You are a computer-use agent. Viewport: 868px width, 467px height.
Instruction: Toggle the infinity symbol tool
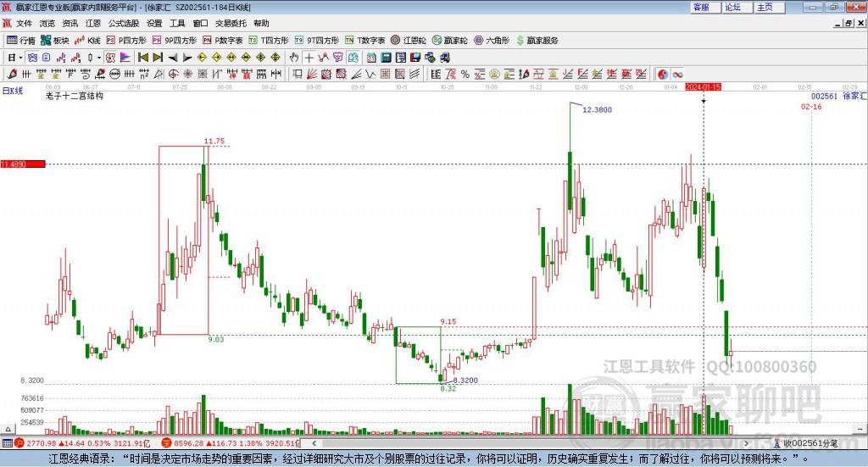[678, 75]
